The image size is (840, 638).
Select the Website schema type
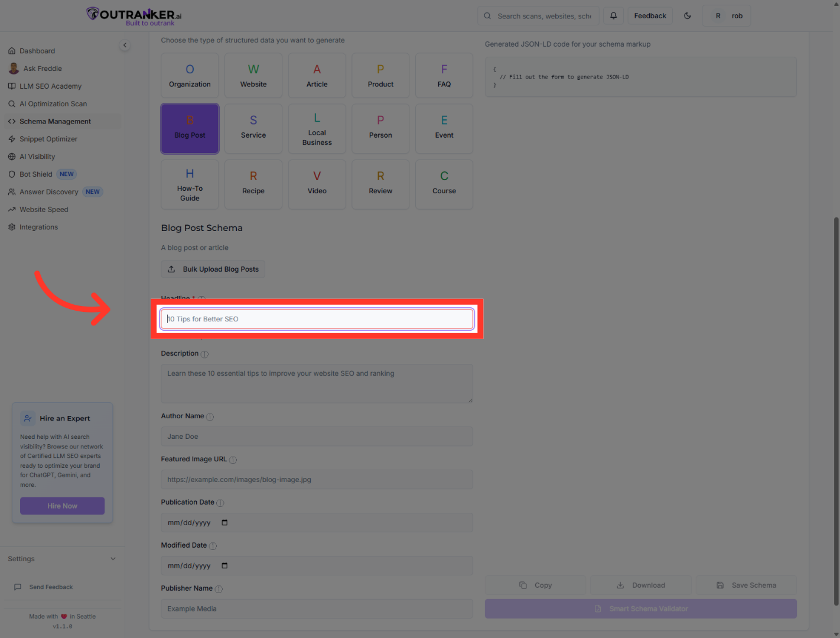click(x=253, y=76)
